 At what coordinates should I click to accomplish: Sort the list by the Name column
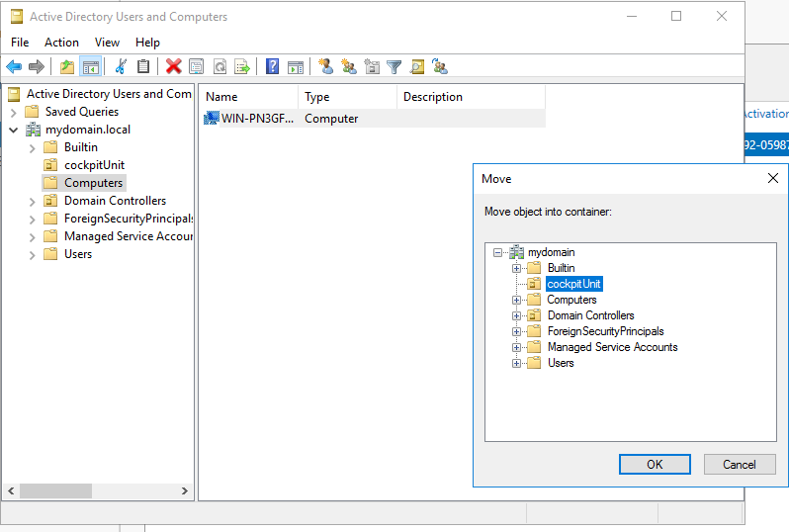[x=248, y=97]
